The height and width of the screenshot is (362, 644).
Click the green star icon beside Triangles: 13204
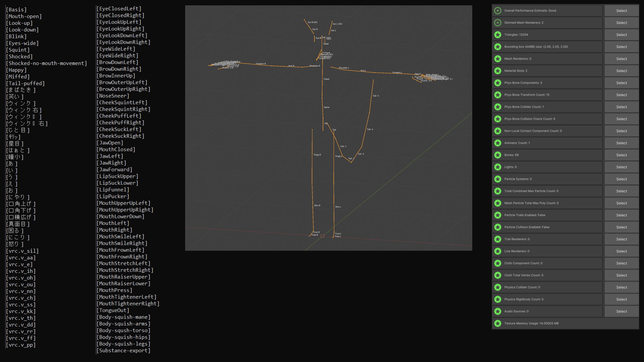pyautogui.click(x=498, y=35)
